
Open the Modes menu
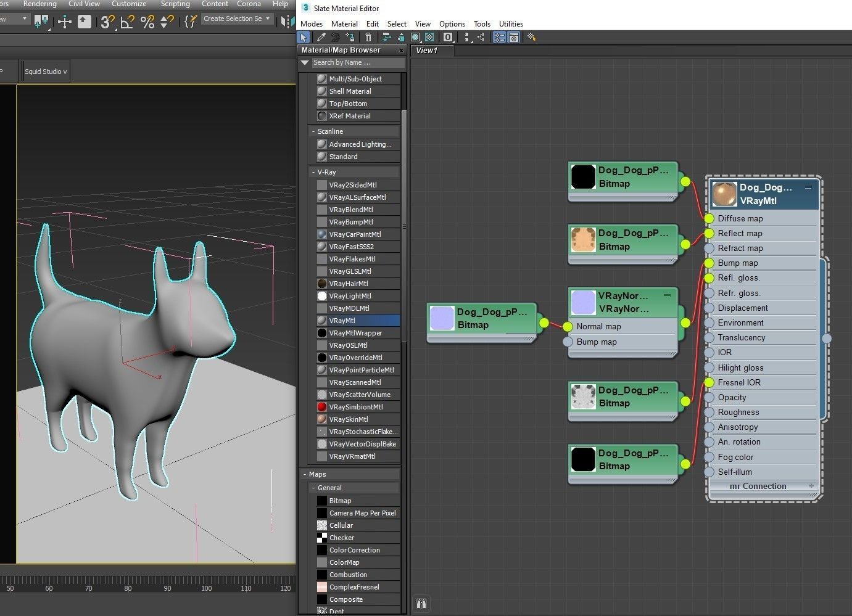312,24
